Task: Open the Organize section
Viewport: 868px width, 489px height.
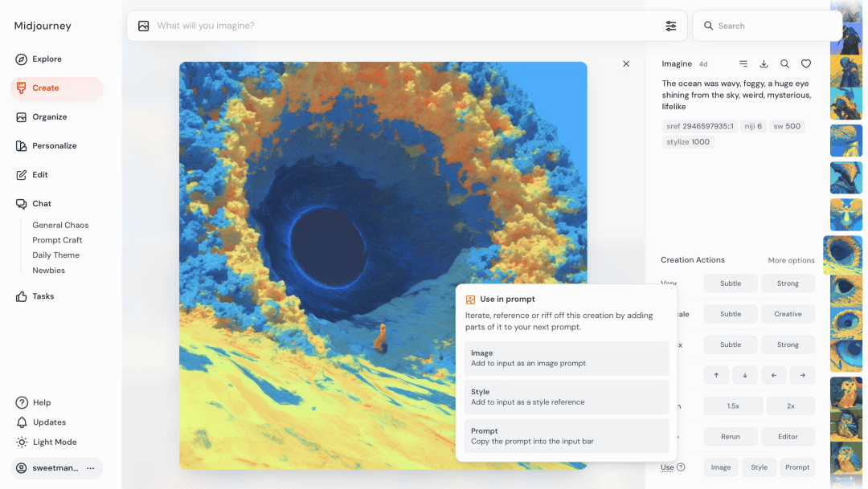Action: click(49, 116)
